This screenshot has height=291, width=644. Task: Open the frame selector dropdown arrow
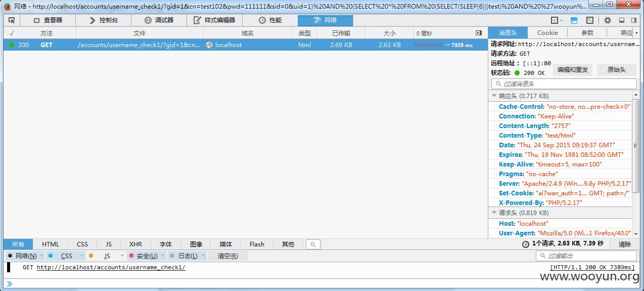[562, 20]
